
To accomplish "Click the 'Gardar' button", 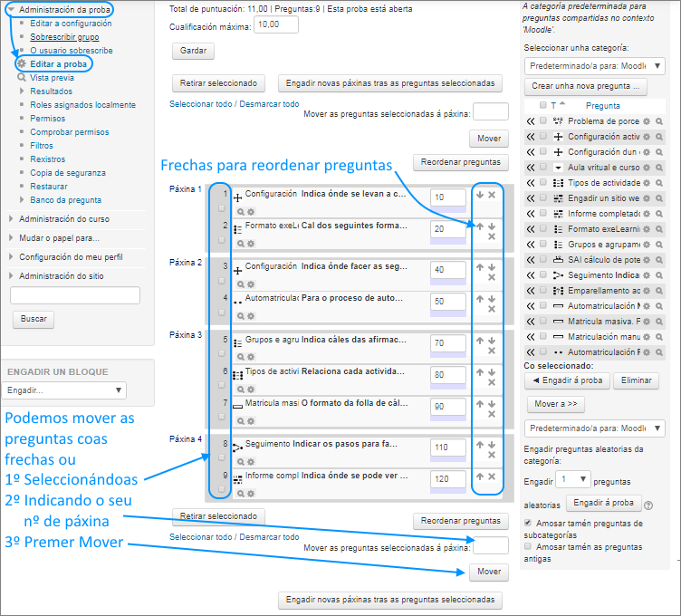I will pos(191,52).
